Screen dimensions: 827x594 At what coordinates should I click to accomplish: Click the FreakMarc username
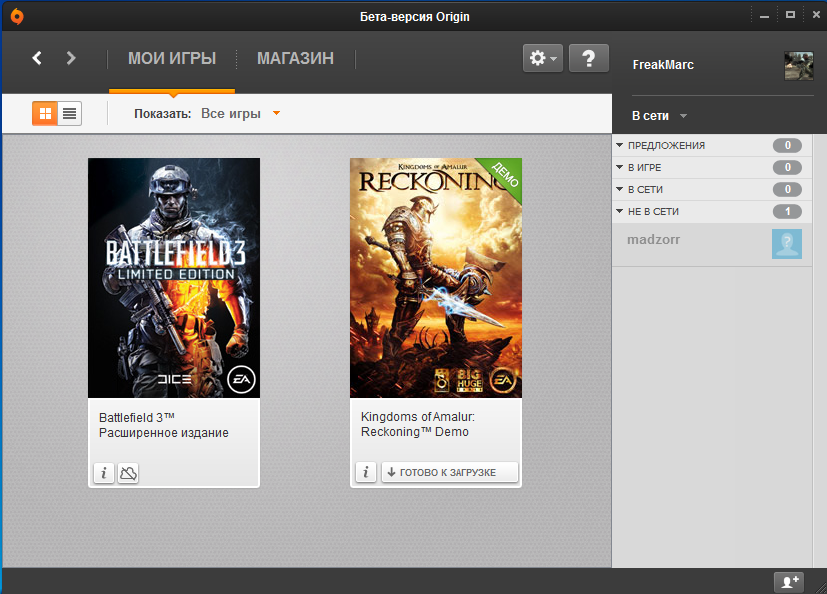(663, 65)
